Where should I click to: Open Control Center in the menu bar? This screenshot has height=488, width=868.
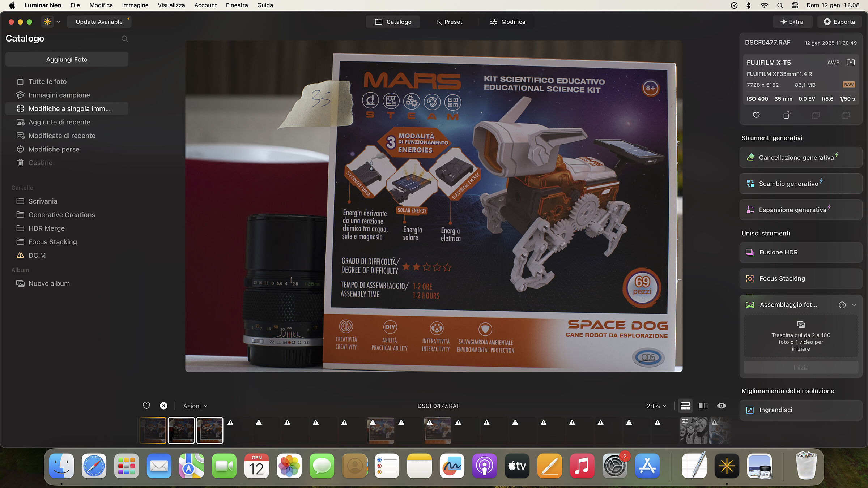(795, 5)
